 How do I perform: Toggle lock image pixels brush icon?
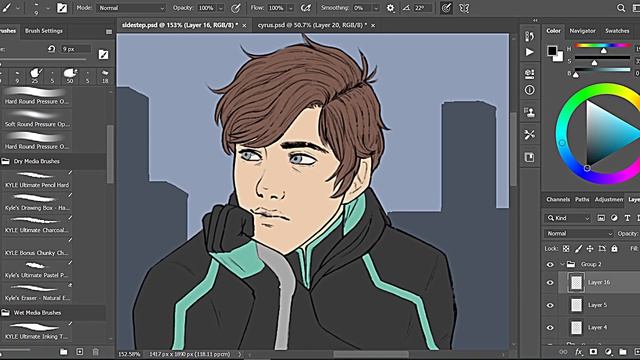578,249
